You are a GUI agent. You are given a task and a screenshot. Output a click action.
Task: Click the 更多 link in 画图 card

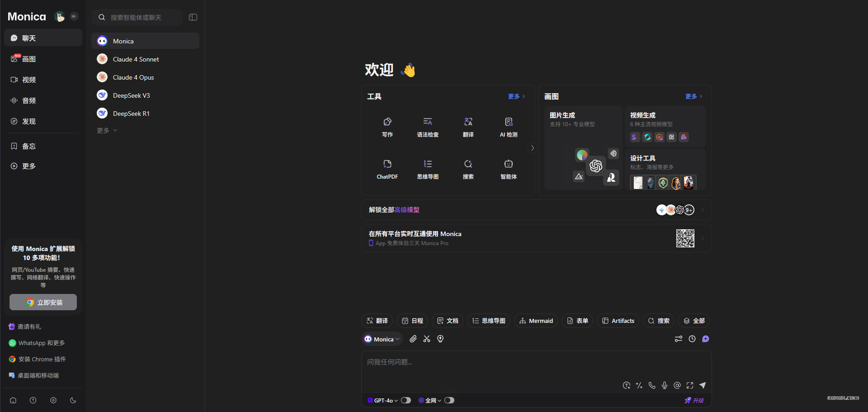[x=693, y=96]
